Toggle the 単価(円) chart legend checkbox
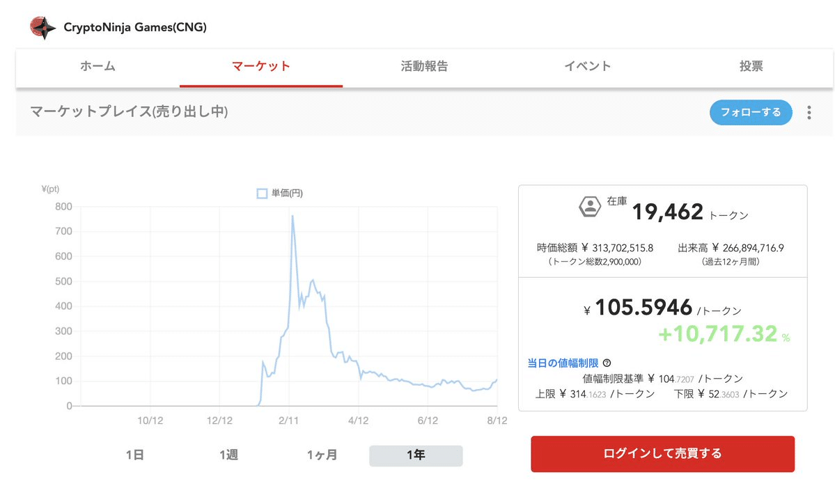Screen dimensions: 835x504 click(x=261, y=193)
